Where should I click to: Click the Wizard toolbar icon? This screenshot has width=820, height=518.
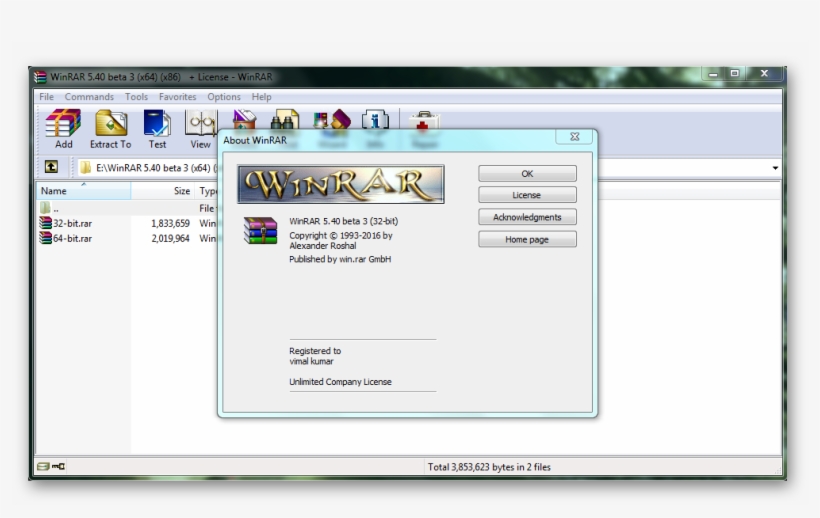pos(332,119)
